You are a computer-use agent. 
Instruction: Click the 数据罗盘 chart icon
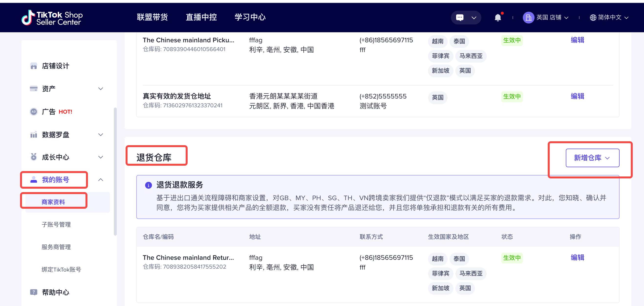point(33,134)
